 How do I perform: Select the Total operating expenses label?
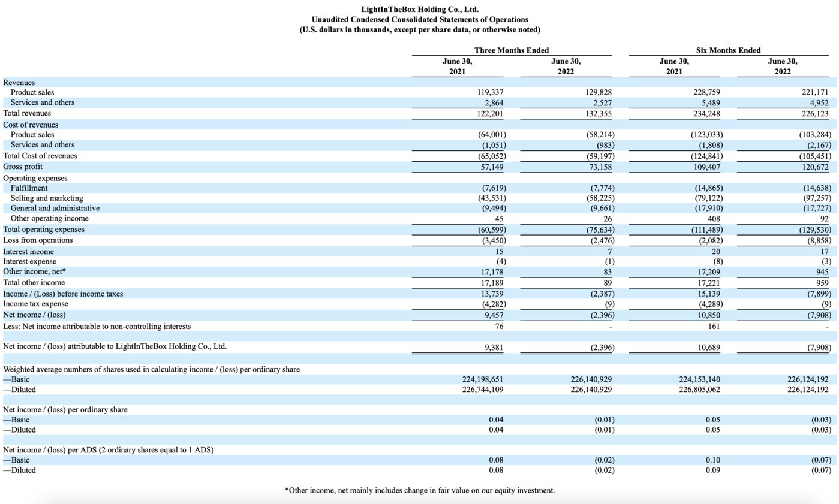[44, 230]
